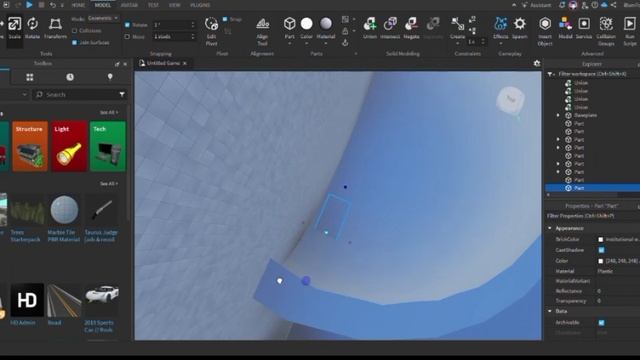
Task: Collapse the Data properties section
Action: coord(550,311)
